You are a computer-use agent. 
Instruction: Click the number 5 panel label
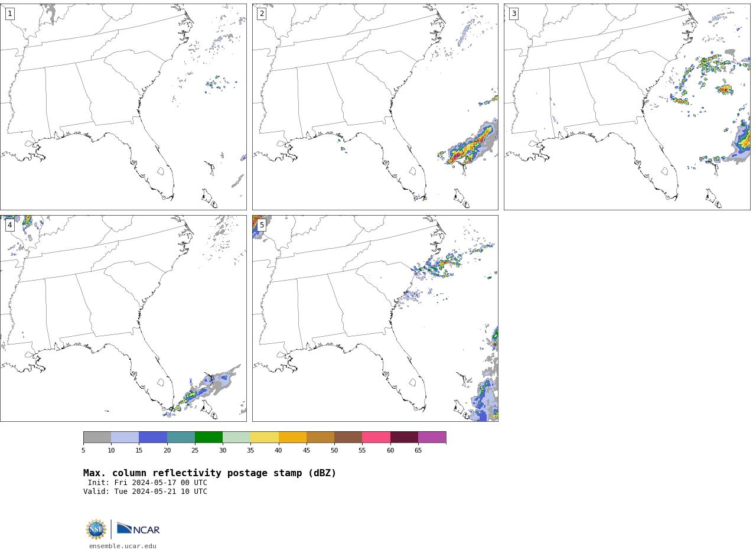[x=262, y=225]
